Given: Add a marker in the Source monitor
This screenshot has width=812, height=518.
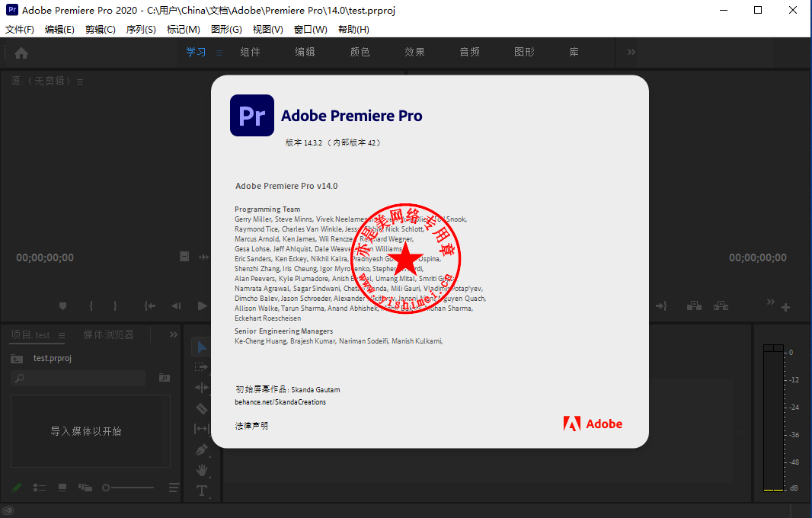Looking at the screenshot, I should point(62,306).
